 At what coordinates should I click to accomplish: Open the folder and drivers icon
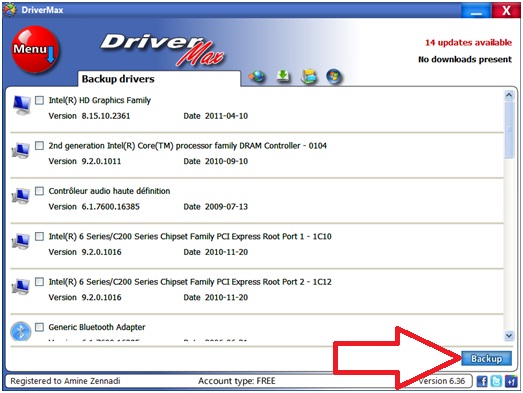coord(309,76)
